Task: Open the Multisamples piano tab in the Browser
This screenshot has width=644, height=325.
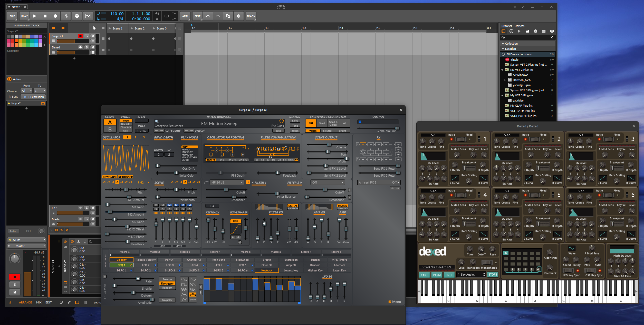Action: point(527,31)
